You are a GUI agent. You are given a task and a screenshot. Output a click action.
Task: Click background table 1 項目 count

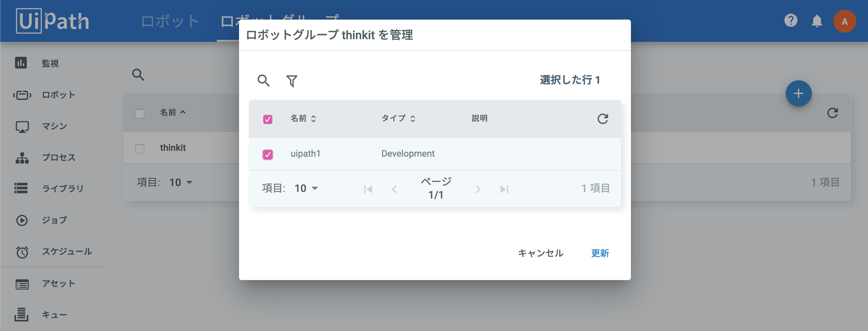click(x=825, y=182)
